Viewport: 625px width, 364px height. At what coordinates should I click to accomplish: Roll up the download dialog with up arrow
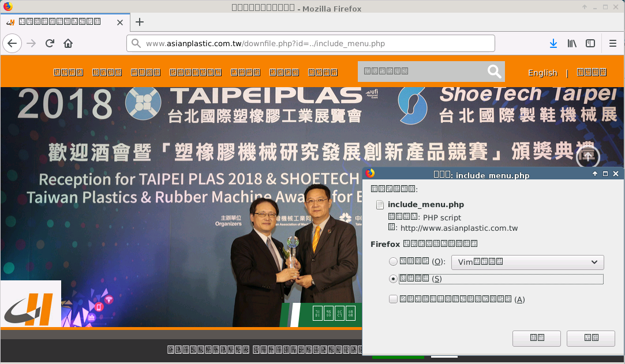click(x=595, y=174)
